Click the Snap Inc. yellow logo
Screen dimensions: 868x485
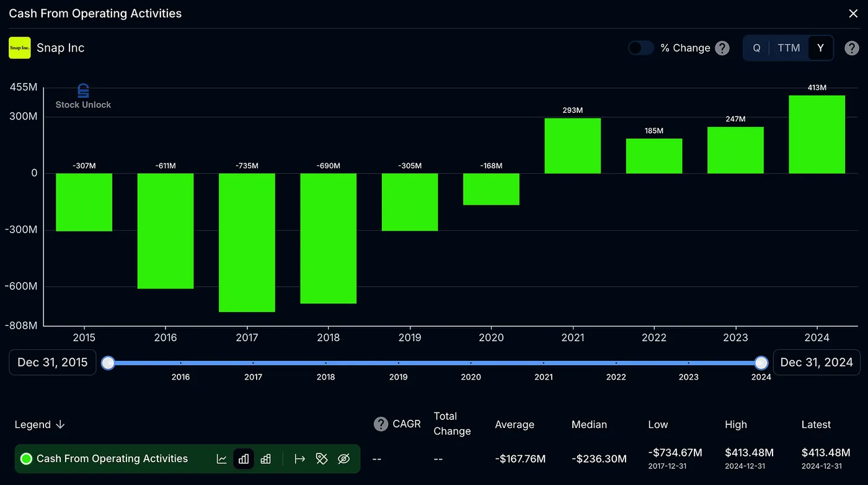pyautogui.click(x=20, y=48)
